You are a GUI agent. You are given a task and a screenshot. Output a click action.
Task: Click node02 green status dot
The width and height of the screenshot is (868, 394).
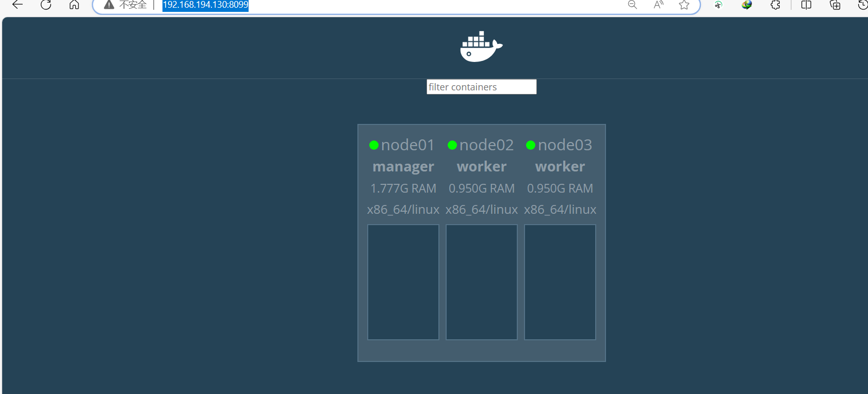point(452,145)
